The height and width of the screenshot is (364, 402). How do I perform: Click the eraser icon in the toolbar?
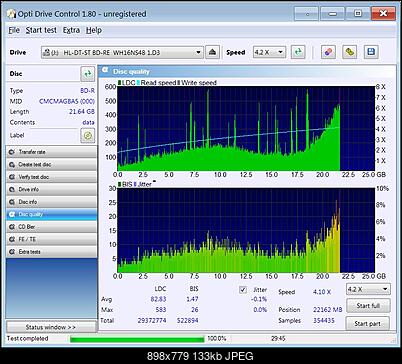pos(328,52)
